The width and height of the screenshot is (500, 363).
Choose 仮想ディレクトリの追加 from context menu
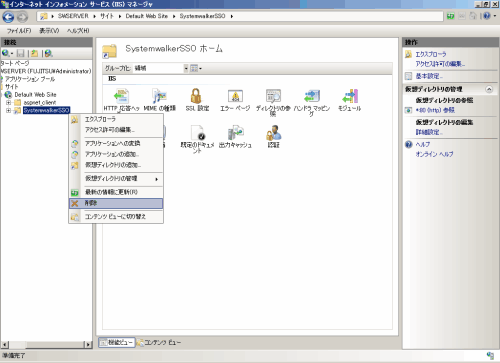[116, 165]
